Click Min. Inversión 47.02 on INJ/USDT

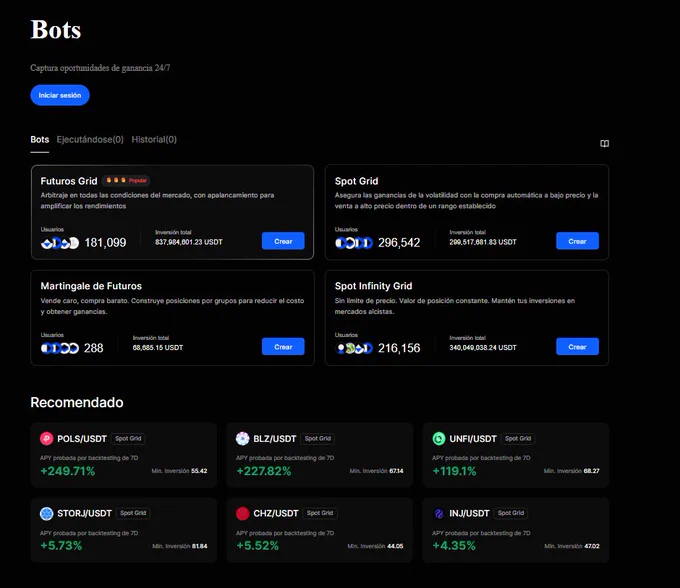pos(572,546)
